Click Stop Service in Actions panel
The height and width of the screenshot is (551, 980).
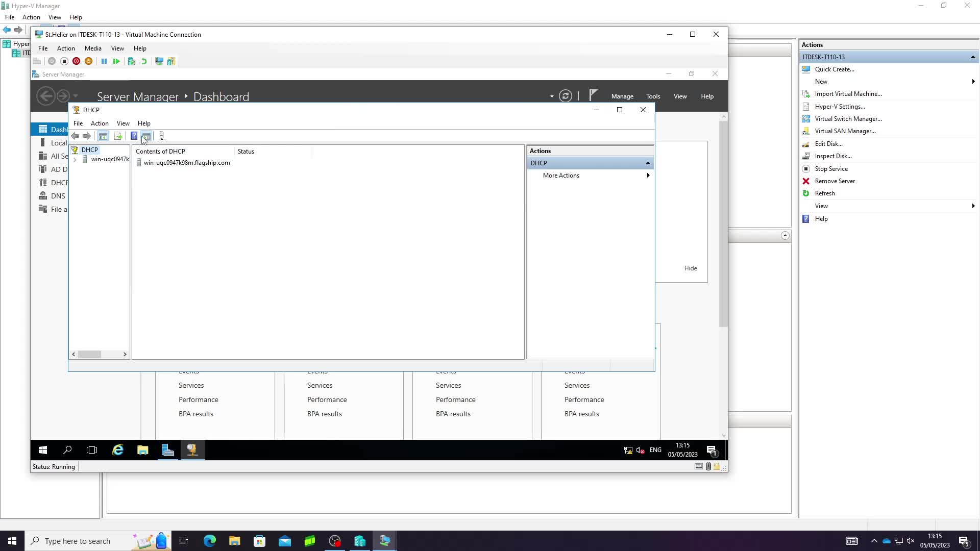point(834,168)
